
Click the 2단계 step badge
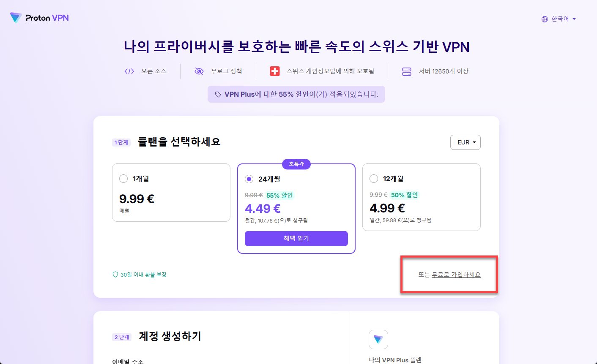[x=122, y=337]
